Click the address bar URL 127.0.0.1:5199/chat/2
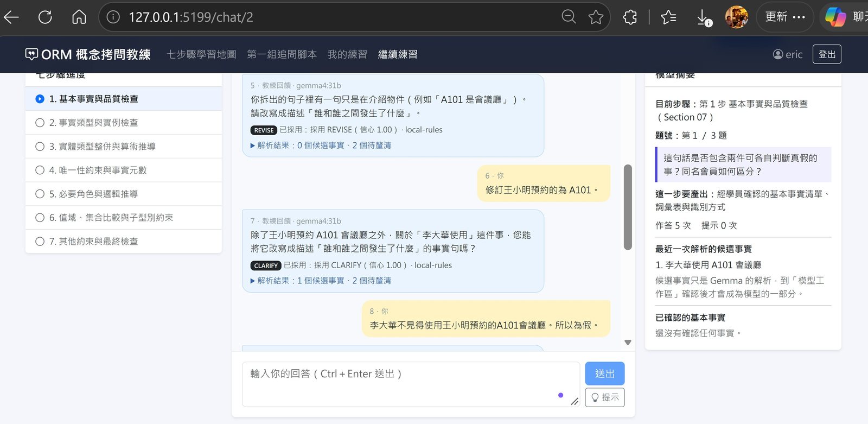This screenshot has width=868, height=424. [x=191, y=17]
